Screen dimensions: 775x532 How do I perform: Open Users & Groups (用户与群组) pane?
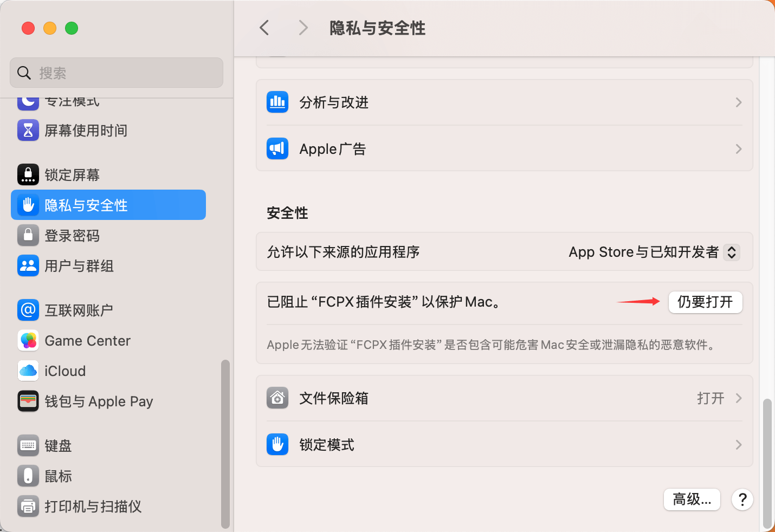[x=79, y=266]
